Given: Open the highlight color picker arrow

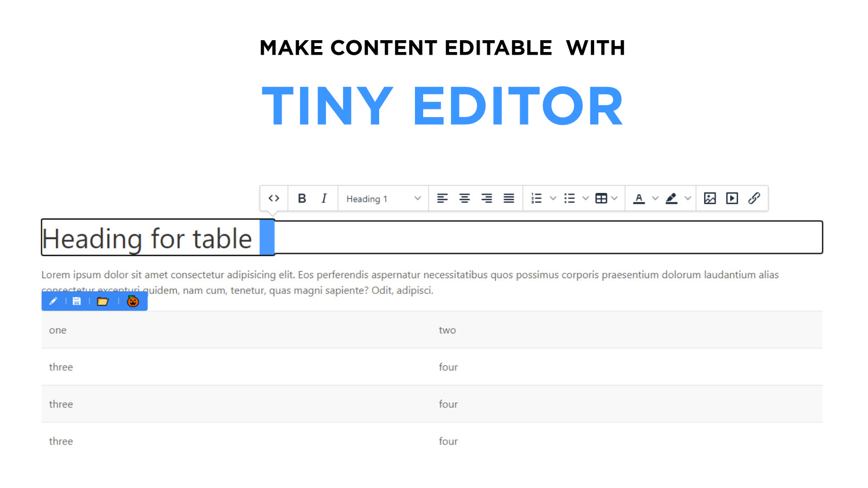Looking at the screenshot, I should pyautogui.click(x=688, y=198).
